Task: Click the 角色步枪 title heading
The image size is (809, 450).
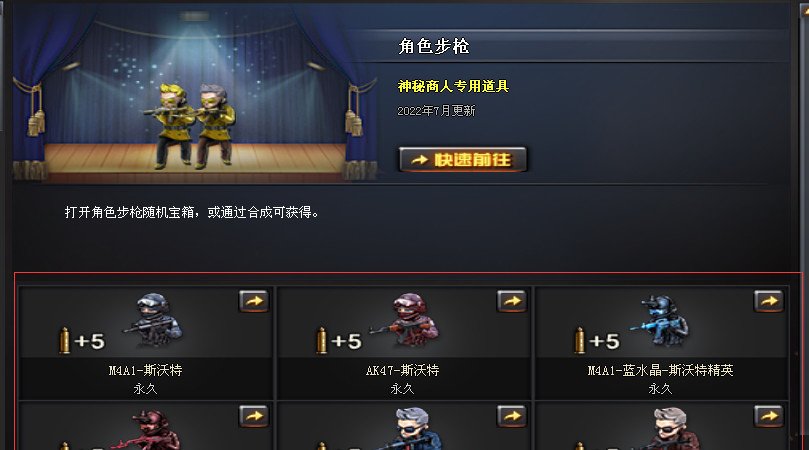Action: 434,46
